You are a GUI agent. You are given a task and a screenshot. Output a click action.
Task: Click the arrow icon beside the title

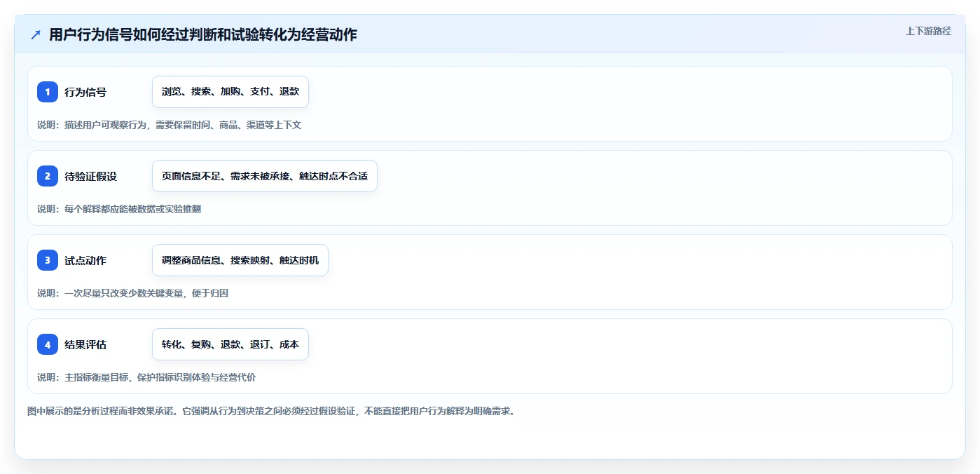click(36, 35)
